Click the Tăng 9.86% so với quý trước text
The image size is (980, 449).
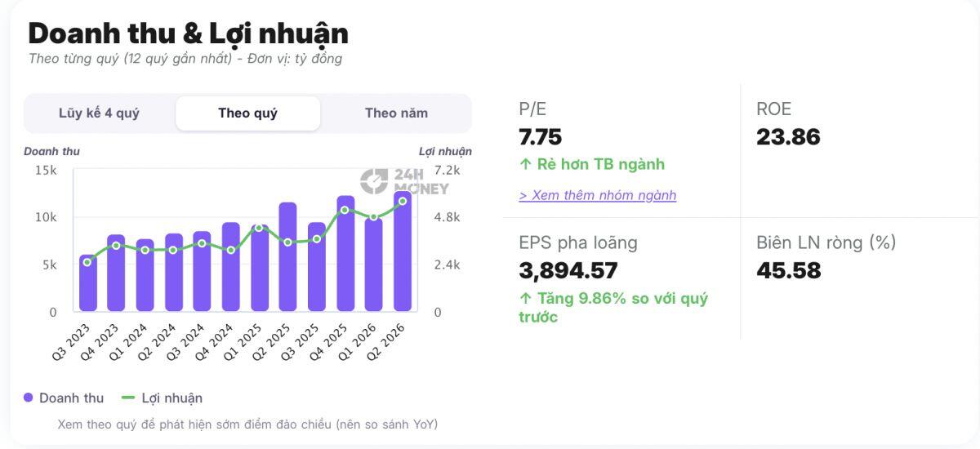pos(613,308)
